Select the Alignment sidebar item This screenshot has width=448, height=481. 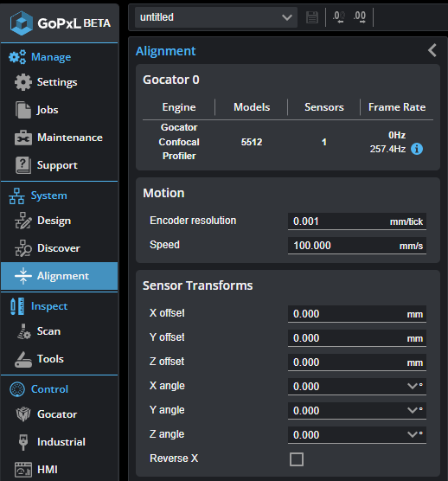[x=60, y=276]
